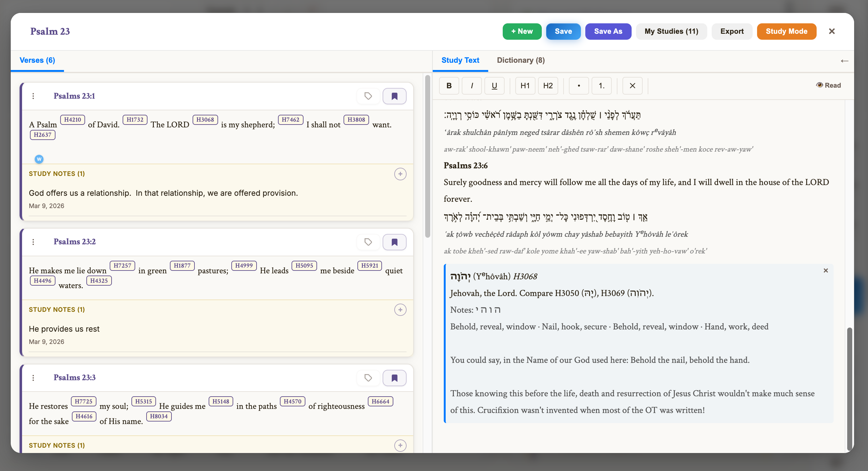
Task: Click the Save As button
Action: click(608, 31)
